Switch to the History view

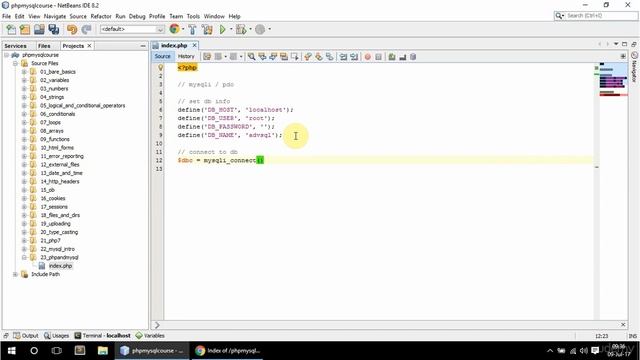click(186, 56)
